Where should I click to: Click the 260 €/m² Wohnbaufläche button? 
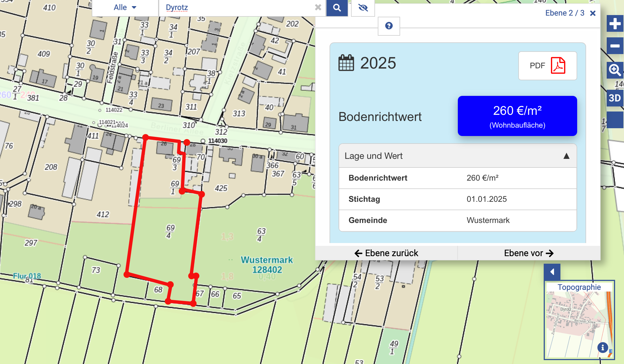tap(517, 116)
